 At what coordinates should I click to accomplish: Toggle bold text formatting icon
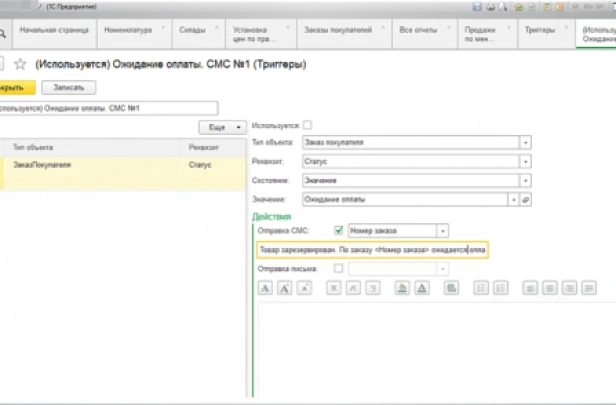pyautogui.click(x=333, y=288)
